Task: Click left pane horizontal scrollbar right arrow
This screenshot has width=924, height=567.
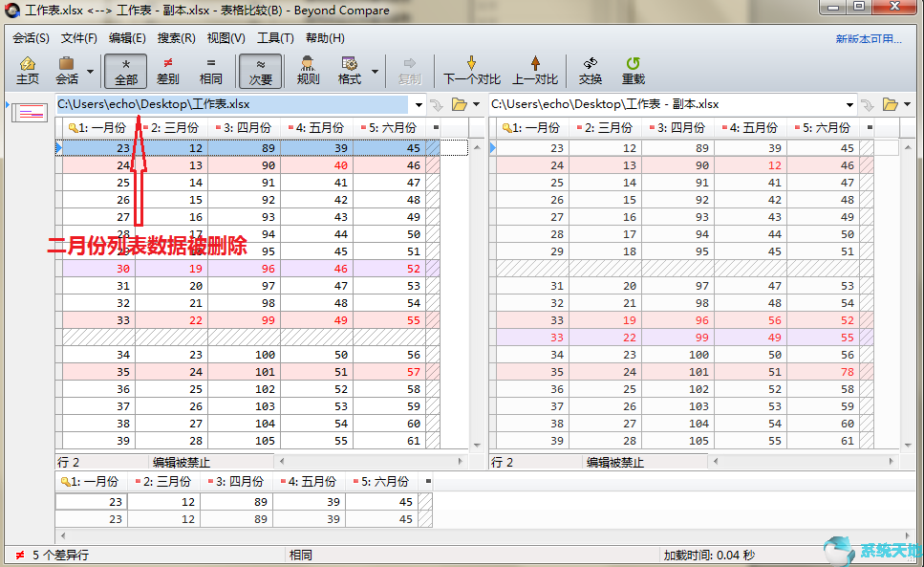Action: pos(461,462)
